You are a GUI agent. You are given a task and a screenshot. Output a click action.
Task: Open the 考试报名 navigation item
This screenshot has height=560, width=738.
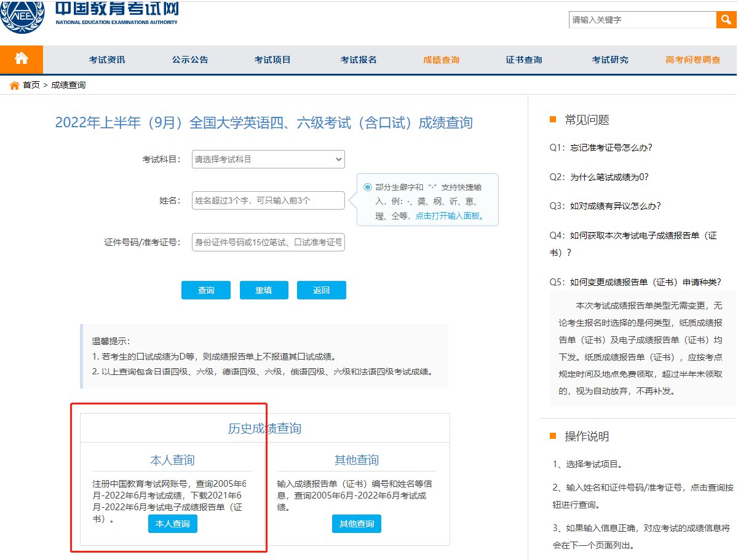[x=359, y=60]
